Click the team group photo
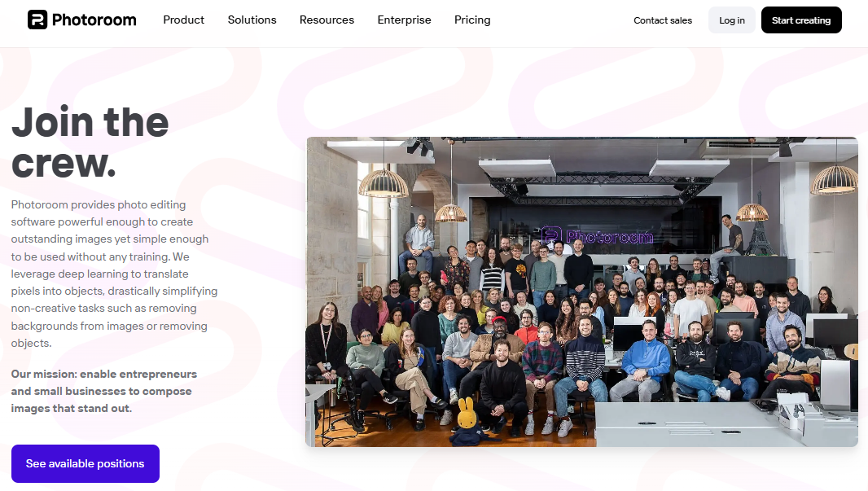 [582, 292]
